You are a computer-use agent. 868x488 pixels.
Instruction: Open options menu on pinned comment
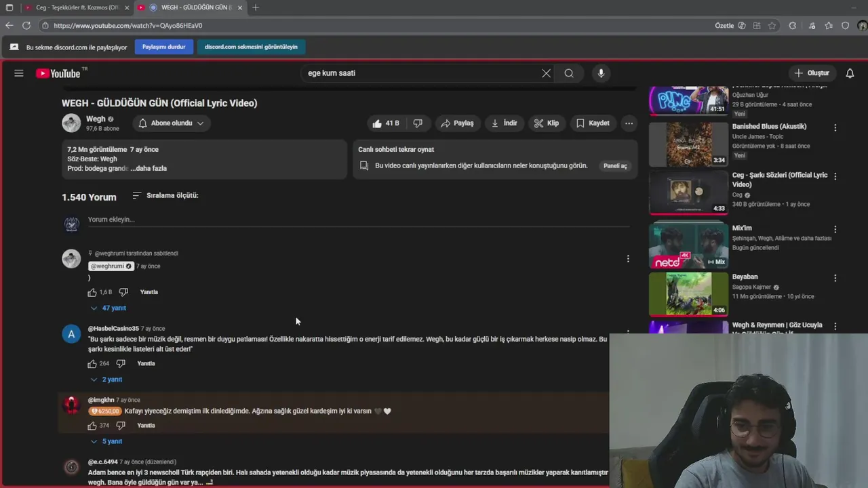pyautogui.click(x=628, y=258)
